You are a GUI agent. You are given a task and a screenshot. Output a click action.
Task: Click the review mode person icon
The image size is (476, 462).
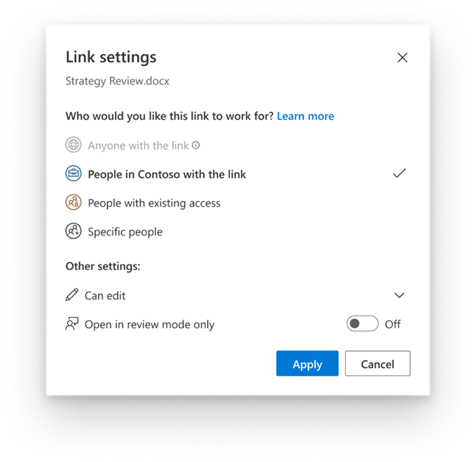point(72,324)
